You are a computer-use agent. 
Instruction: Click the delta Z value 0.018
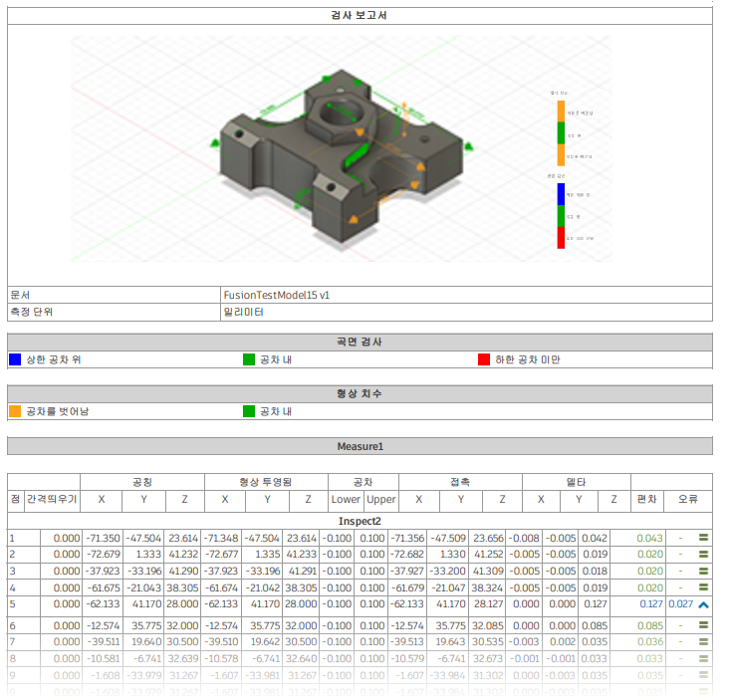[x=596, y=572]
